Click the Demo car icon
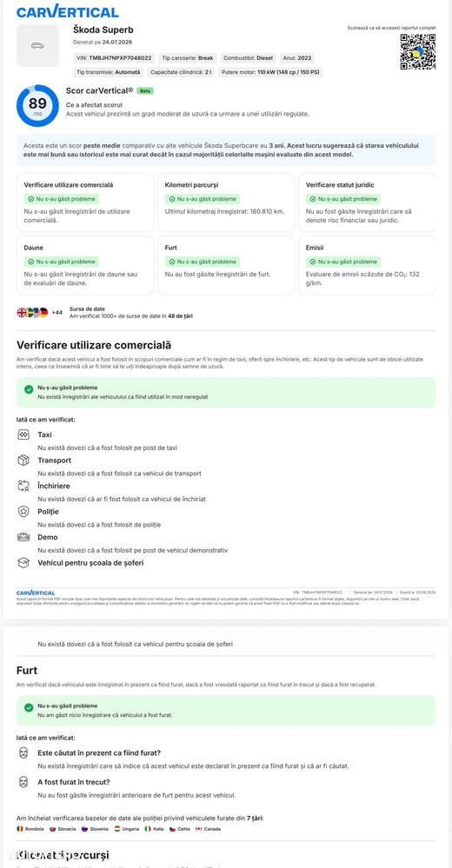The width and height of the screenshot is (452, 868). pyautogui.click(x=23, y=537)
